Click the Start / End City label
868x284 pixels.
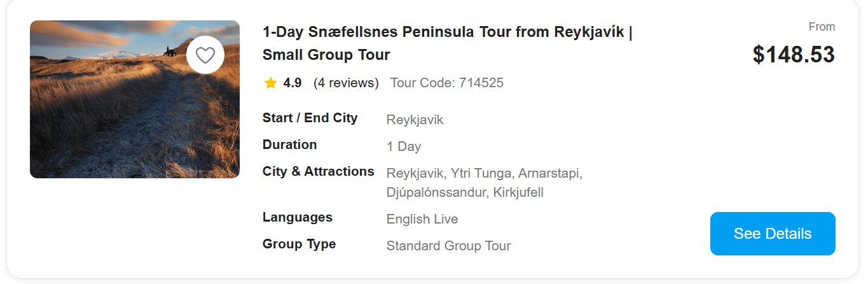[310, 118]
